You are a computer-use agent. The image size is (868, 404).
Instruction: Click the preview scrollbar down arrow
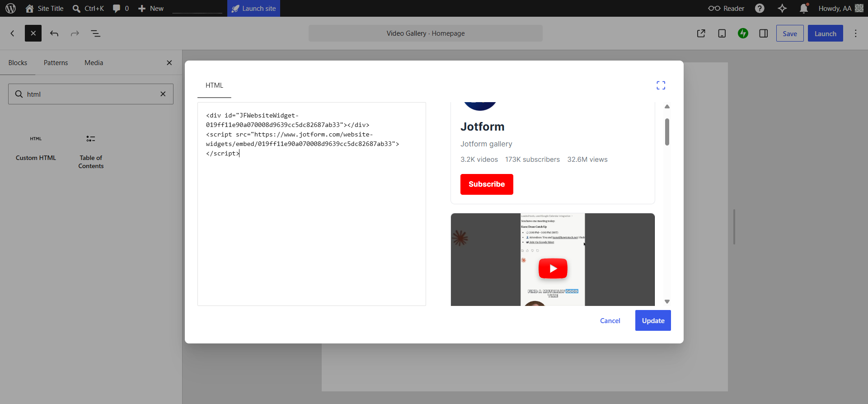coord(667,301)
